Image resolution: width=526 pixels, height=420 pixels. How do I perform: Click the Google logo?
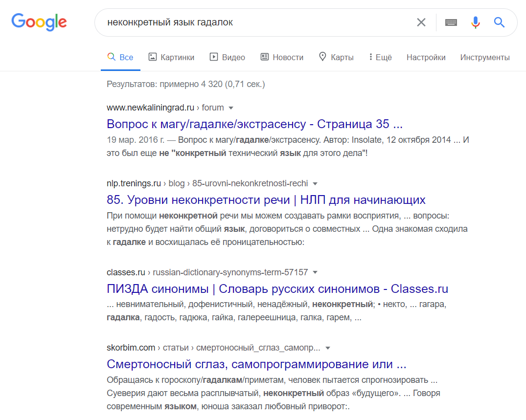(x=39, y=22)
